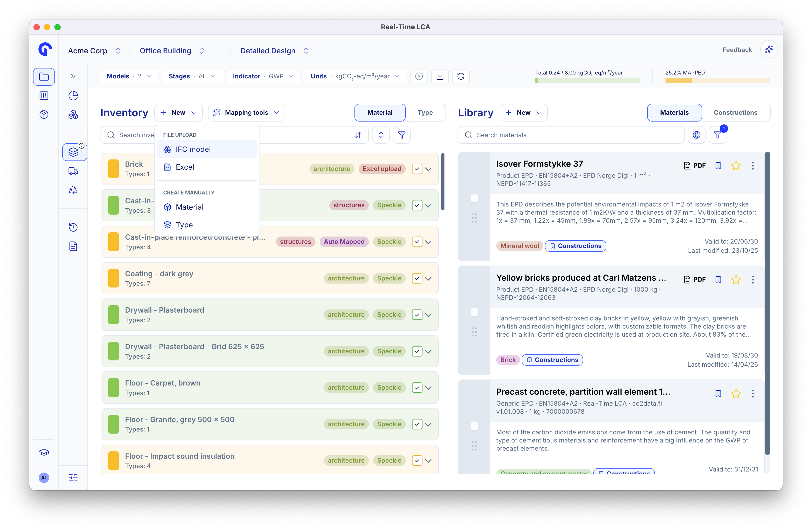
Task: Choose Excel from the upload menu
Action: pyautogui.click(x=207, y=167)
